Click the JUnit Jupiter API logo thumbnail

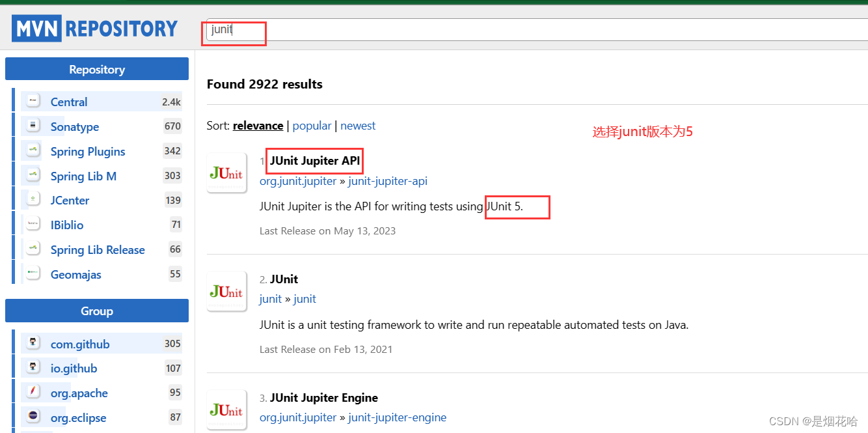[226, 173]
